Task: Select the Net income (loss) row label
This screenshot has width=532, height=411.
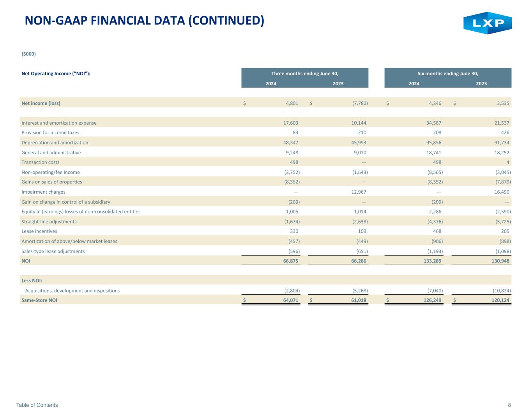Action: tap(41, 103)
